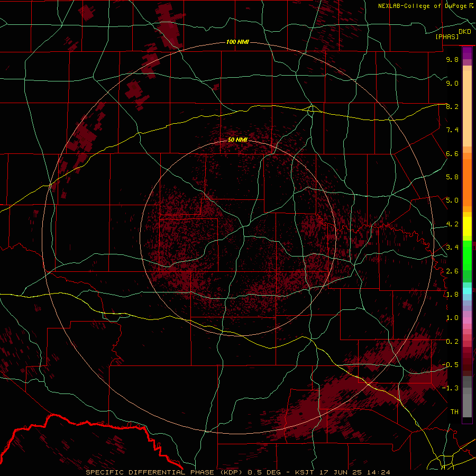Image resolution: width=476 pixels, height=476 pixels.
Task: Click the "KSJT" station identifier in caption
Action: click(306, 472)
